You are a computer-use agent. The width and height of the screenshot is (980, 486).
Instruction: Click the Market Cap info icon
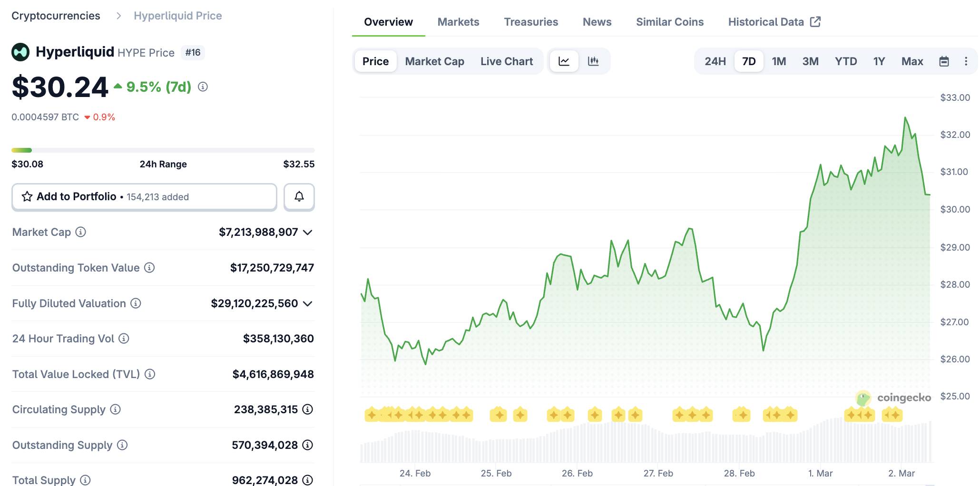[81, 232]
